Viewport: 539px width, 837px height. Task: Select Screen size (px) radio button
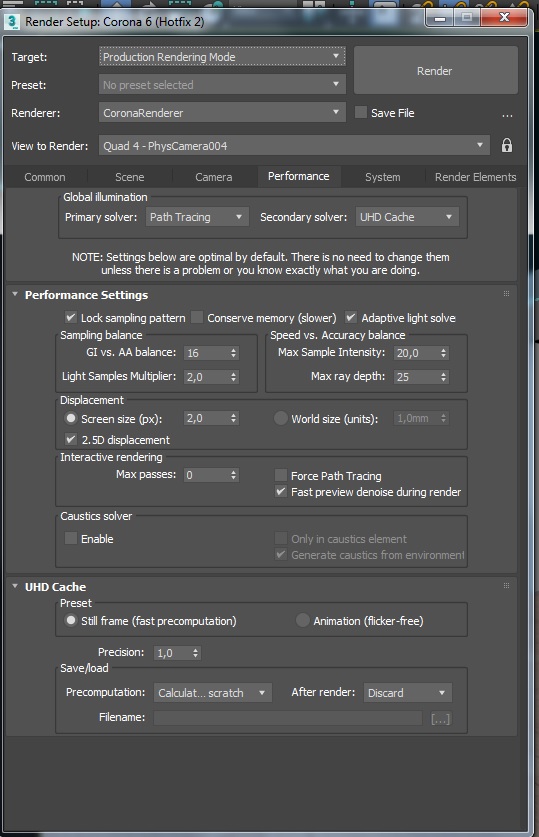click(70, 418)
